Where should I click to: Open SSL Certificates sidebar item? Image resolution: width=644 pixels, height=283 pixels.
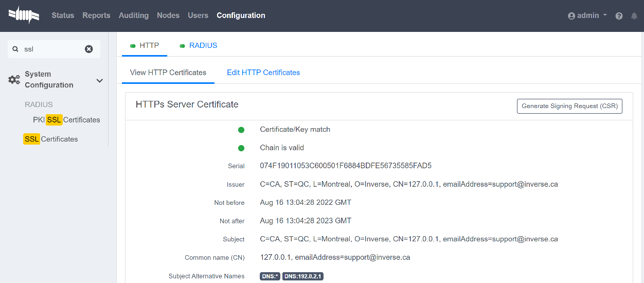coord(51,139)
